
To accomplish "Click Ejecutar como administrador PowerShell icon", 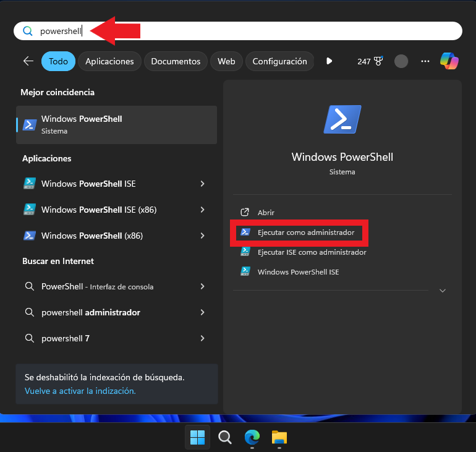I will (x=245, y=232).
